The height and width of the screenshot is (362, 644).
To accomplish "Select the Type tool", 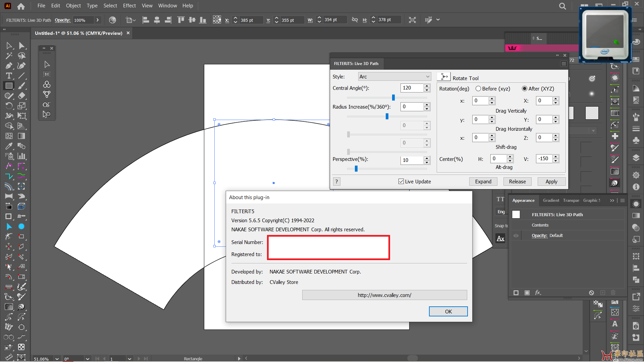I will [x=9, y=76].
